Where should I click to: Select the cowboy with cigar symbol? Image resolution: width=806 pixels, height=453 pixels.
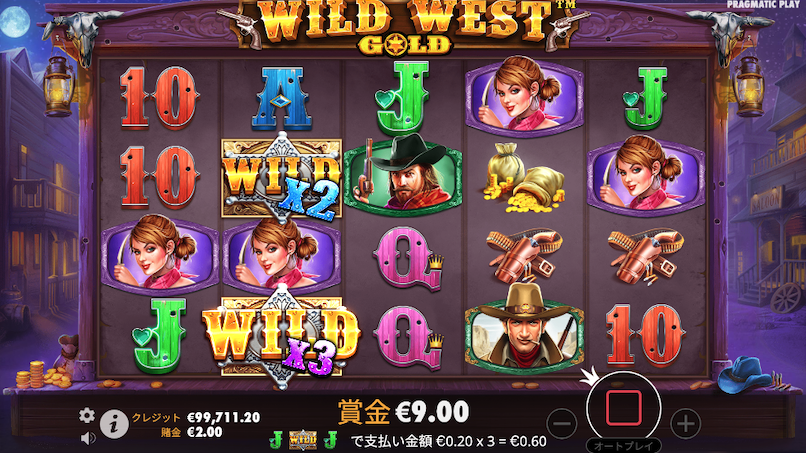[524, 330]
